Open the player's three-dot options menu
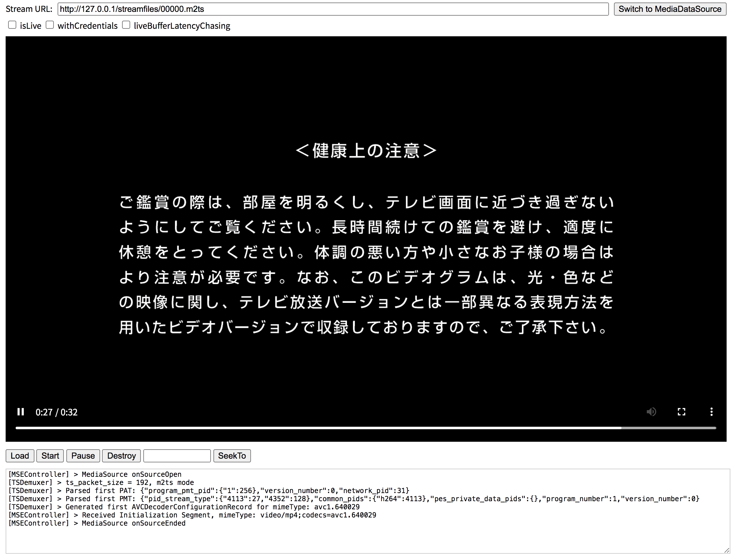The height and width of the screenshot is (560, 736). click(711, 412)
